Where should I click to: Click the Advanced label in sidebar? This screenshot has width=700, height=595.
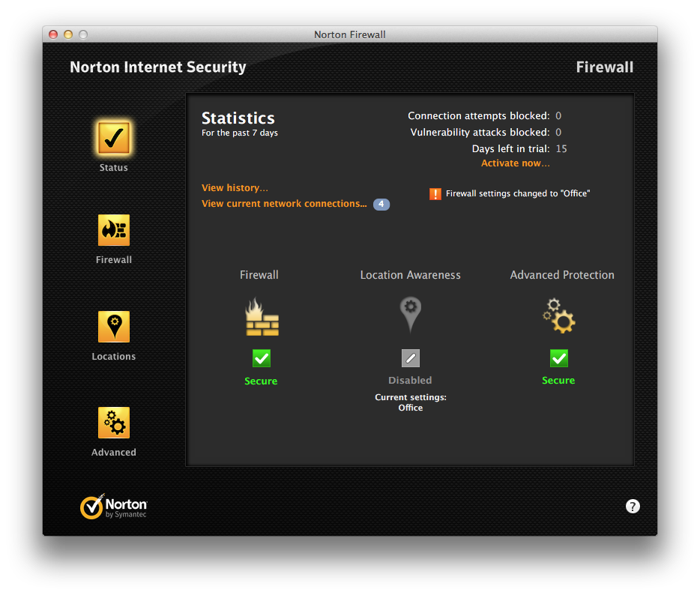tap(113, 452)
